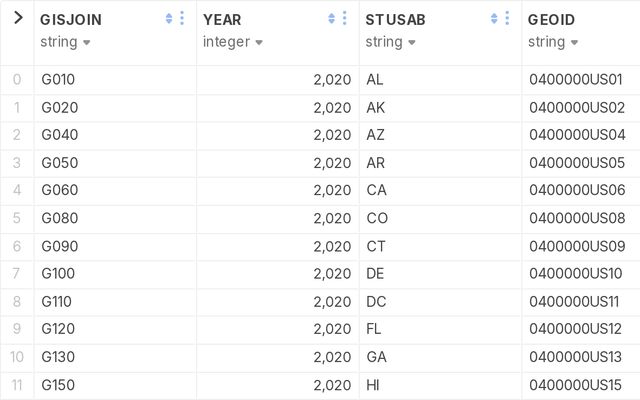
Task: Click the GISJOIN column header name
Action: 70,19
